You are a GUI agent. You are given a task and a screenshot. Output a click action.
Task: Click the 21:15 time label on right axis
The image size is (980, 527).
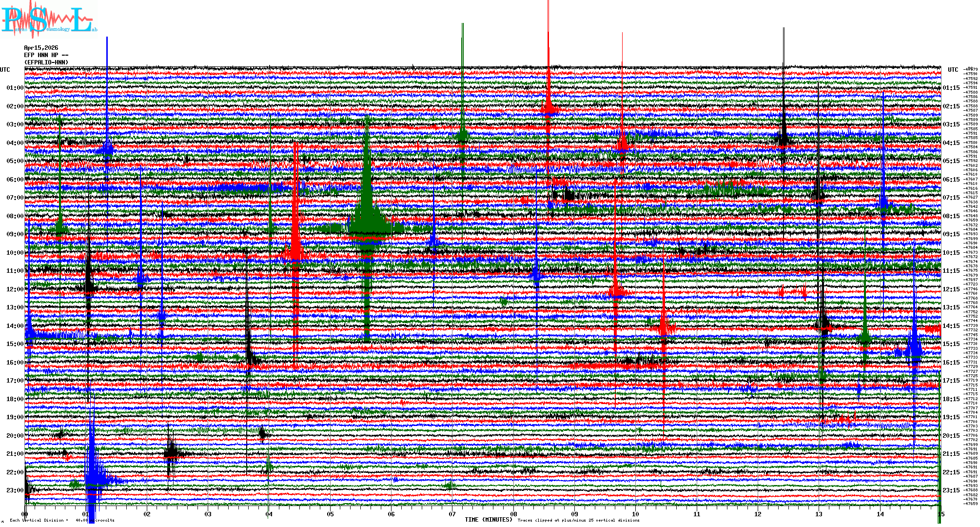[951, 454]
